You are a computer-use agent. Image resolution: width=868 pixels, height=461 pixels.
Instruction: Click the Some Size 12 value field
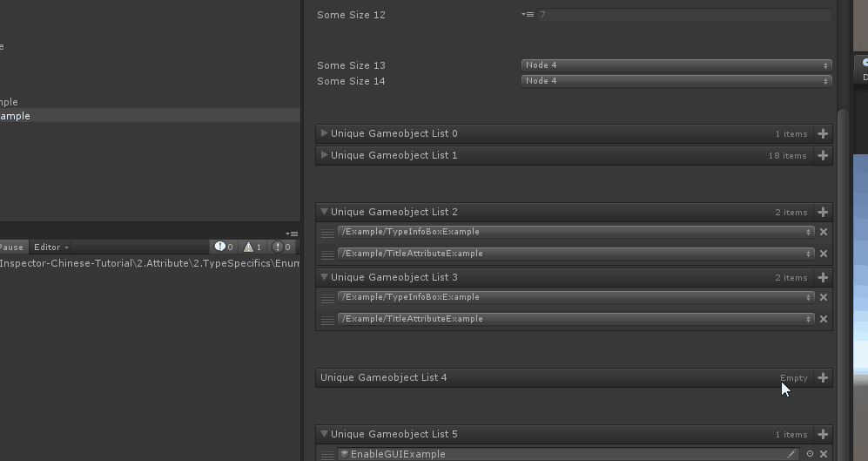pyautogui.click(x=683, y=15)
